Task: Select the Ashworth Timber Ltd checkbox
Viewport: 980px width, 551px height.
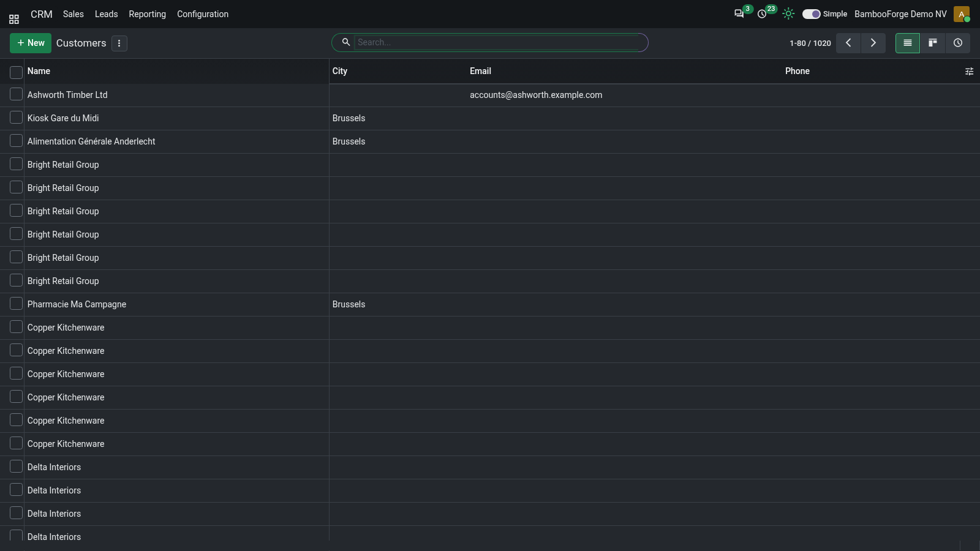Action: click(x=17, y=94)
